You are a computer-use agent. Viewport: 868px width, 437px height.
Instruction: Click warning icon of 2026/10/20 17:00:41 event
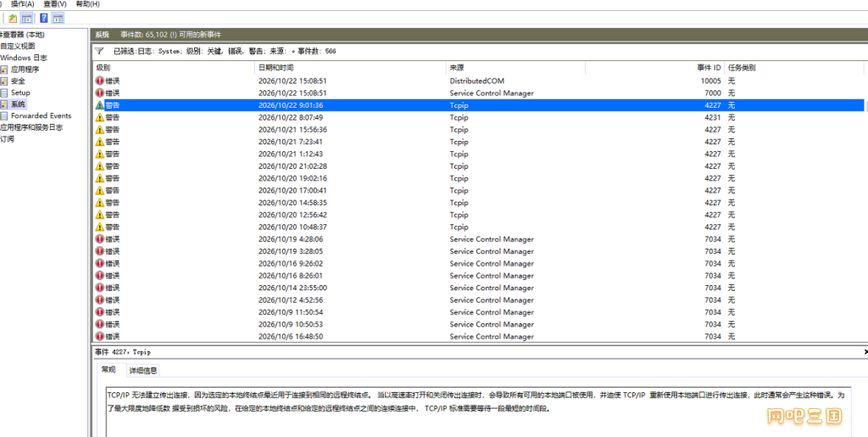pos(100,191)
